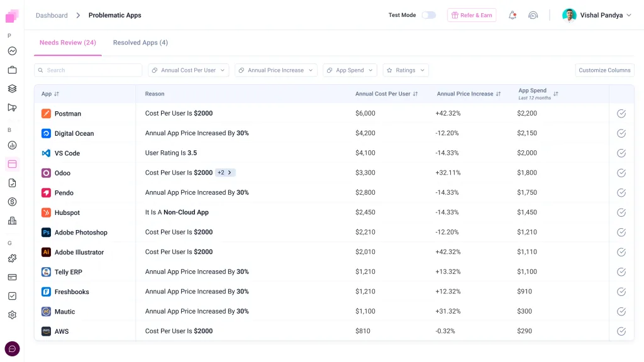Viewport: 644px width, 362px height.
Task: Click the Postman app icon
Action: (46, 113)
